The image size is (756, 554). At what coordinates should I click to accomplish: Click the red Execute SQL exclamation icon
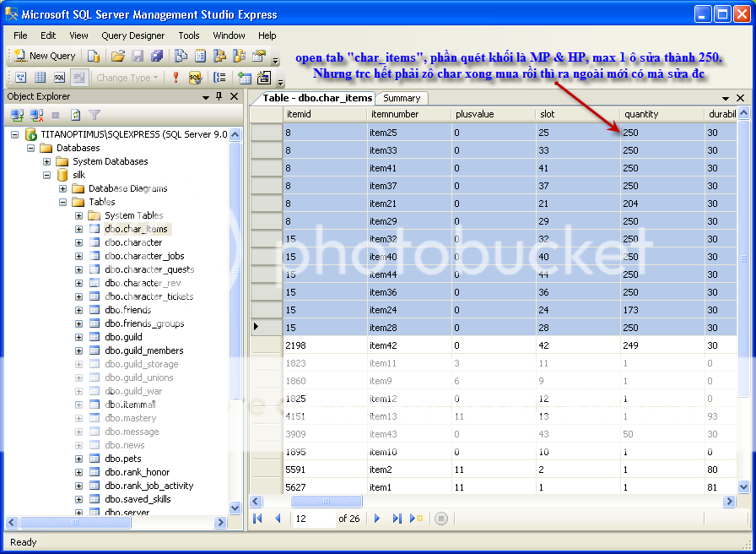point(175,78)
